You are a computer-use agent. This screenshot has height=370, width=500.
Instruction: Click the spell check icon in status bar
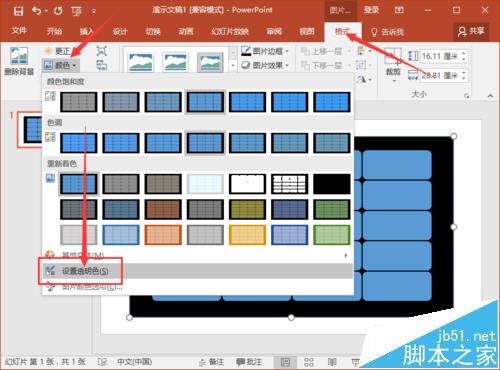[102, 362]
